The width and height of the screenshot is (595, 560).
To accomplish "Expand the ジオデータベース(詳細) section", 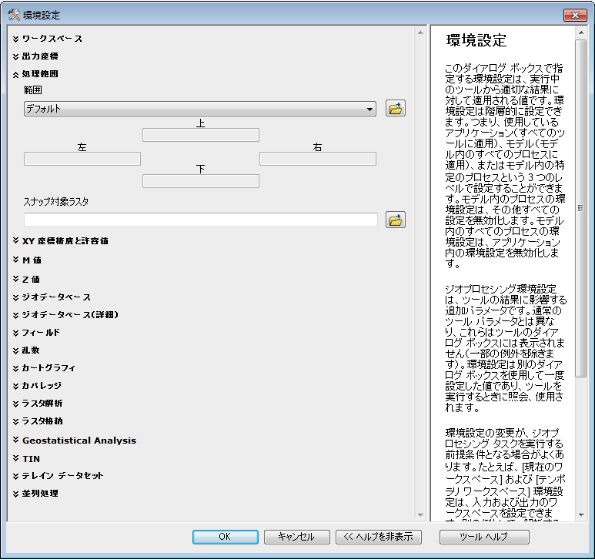I will point(66,315).
